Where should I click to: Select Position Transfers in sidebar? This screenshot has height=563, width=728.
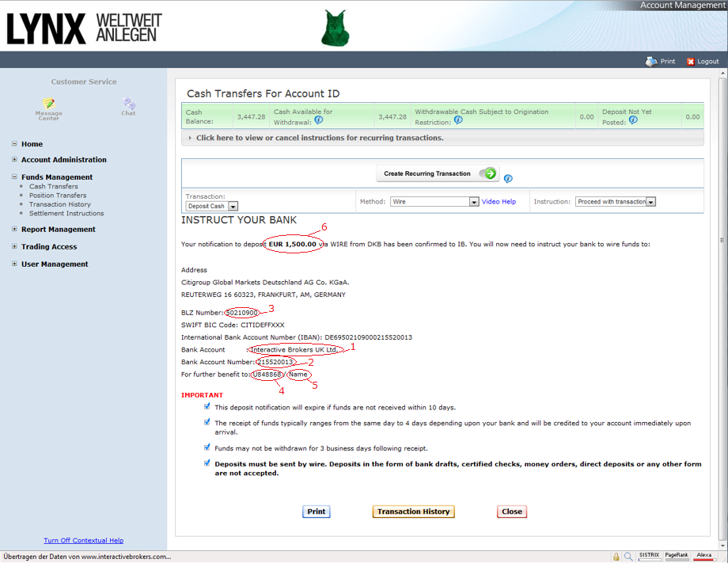click(x=58, y=195)
